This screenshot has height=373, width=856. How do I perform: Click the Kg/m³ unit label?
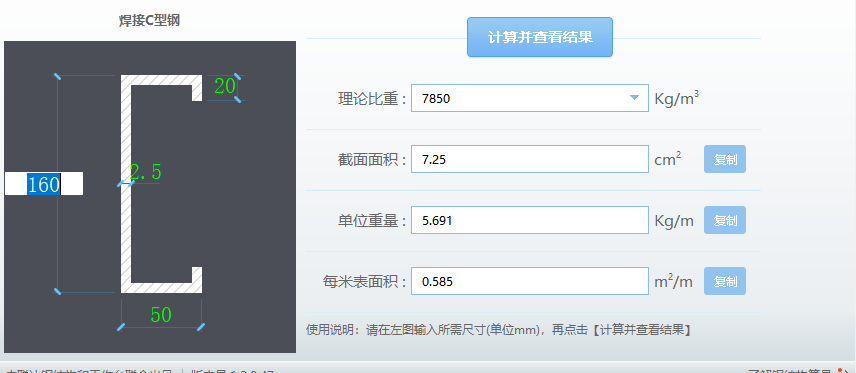point(677,99)
